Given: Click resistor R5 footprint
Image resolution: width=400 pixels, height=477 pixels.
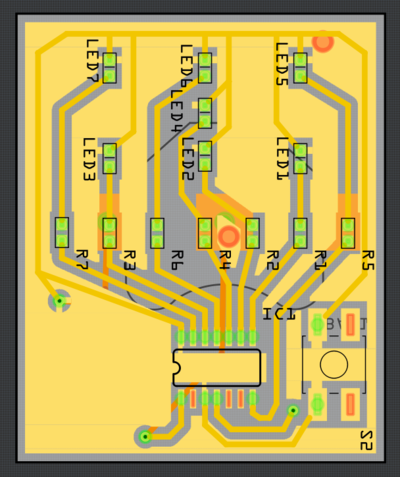Looking at the screenshot, I should (348, 233).
